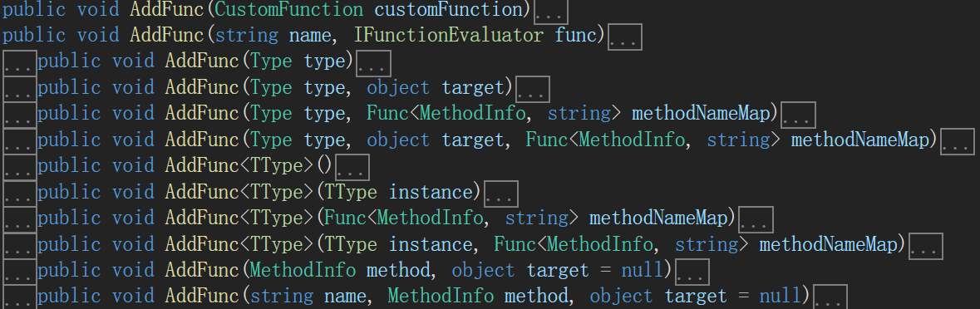The height and width of the screenshot is (309, 980).
Task: Expand collapsed body of AddFunc(CustomFunction customFunction)
Action: tap(551, 12)
